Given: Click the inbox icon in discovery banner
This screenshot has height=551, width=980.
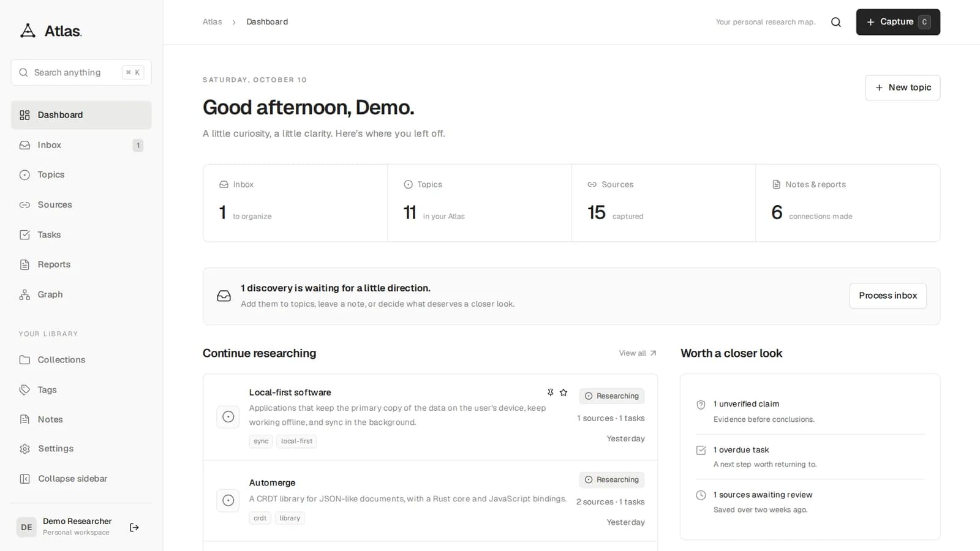Looking at the screenshot, I should point(224,296).
